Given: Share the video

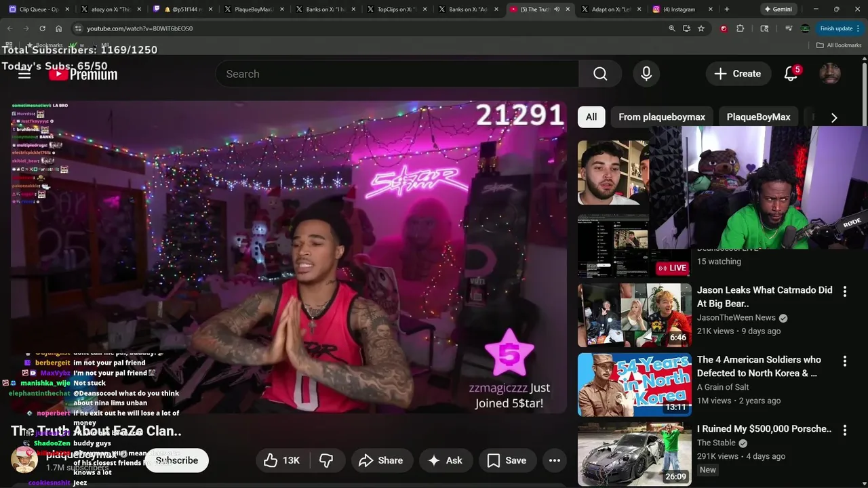Looking at the screenshot, I should pos(381,460).
